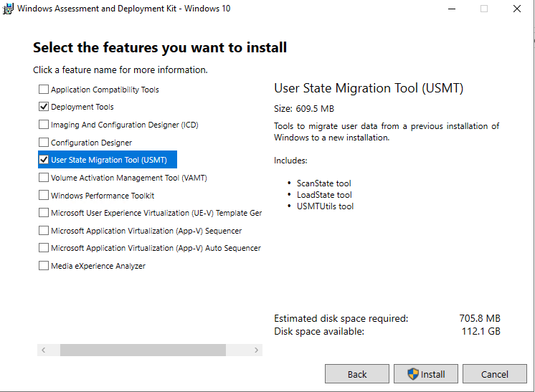The height and width of the screenshot is (392, 535).
Task: Cancel the ADK setup
Action: (495, 374)
